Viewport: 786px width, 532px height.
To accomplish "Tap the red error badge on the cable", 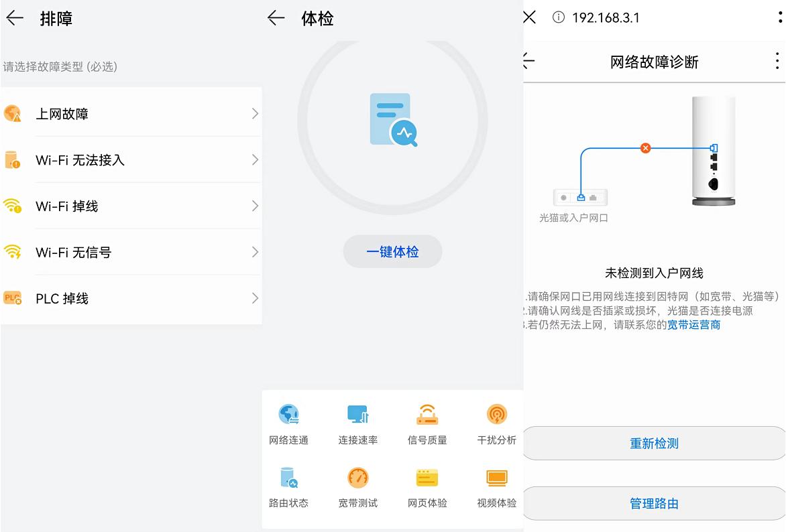I will pyautogui.click(x=645, y=147).
